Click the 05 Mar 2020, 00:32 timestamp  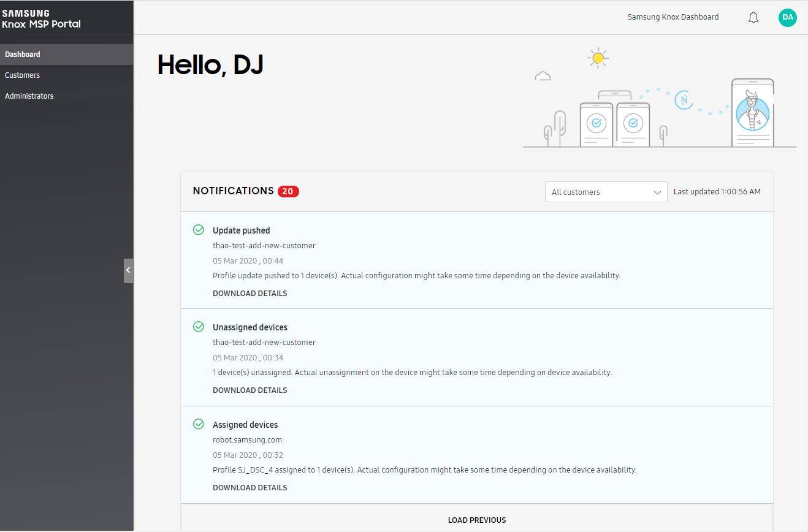pyautogui.click(x=248, y=455)
